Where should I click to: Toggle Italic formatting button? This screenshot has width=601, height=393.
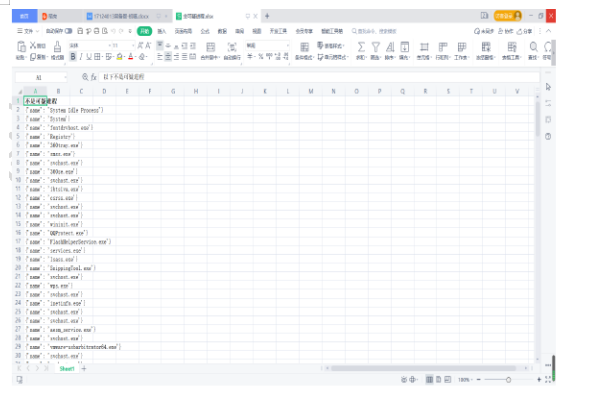click(x=81, y=57)
